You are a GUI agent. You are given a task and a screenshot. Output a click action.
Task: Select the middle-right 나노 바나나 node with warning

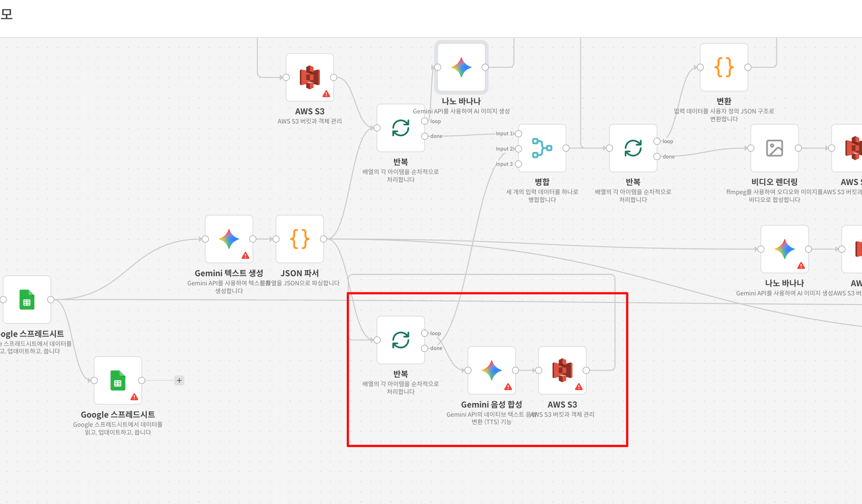[x=784, y=249]
